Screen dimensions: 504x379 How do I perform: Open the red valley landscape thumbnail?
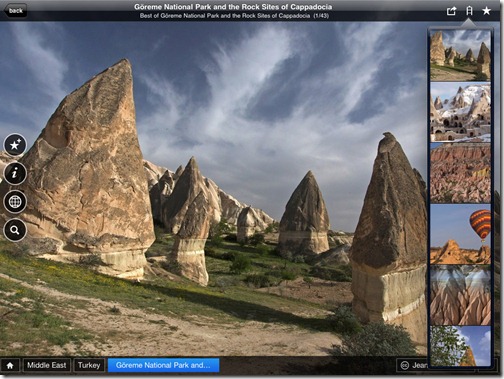[x=460, y=173]
